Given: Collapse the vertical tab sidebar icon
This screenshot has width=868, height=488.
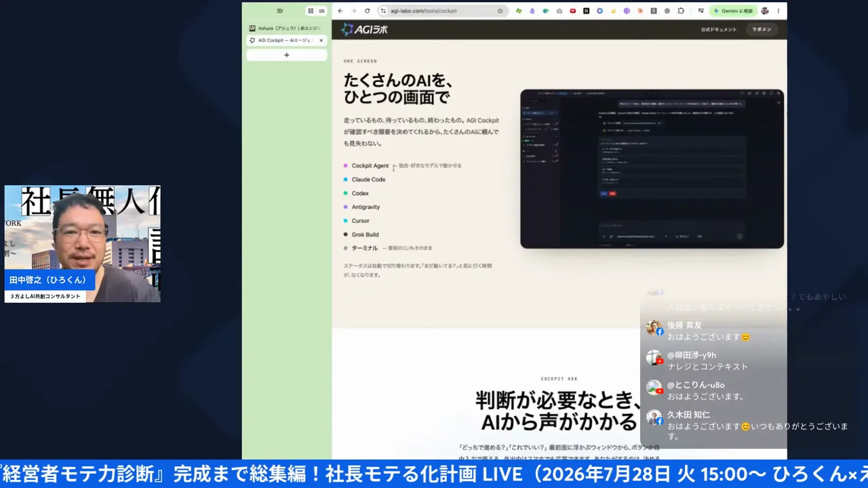Looking at the screenshot, I should (280, 11).
